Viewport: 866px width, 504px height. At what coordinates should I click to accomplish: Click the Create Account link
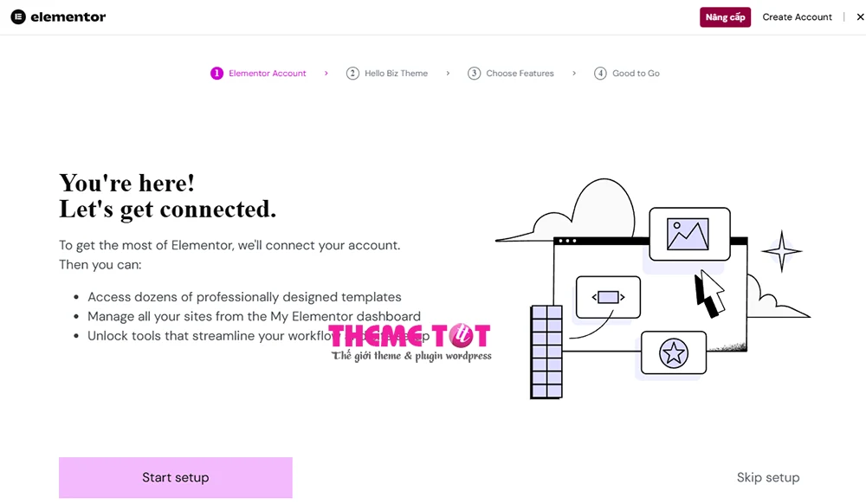[797, 16]
